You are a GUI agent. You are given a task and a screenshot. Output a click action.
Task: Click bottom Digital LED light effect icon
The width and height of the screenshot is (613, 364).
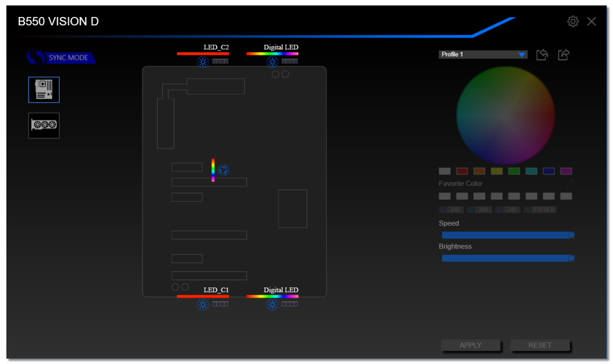click(x=272, y=304)
